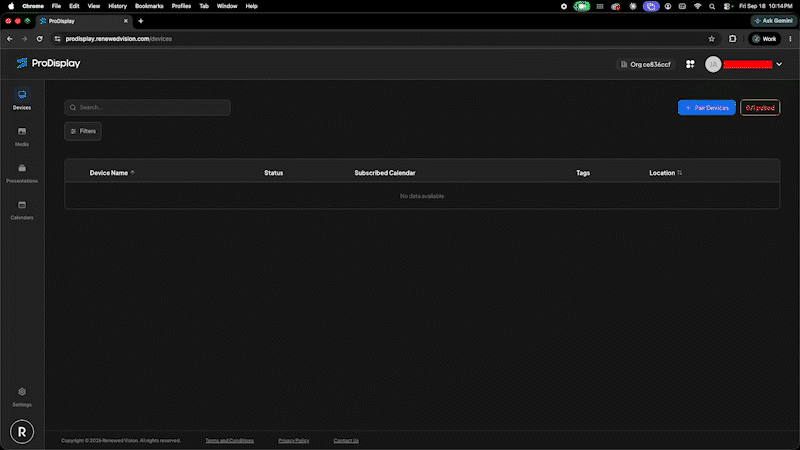Image resolution: width=800 pixels, height=450 pixels.
Task: Sort by Location column
Action: [665, 173]
